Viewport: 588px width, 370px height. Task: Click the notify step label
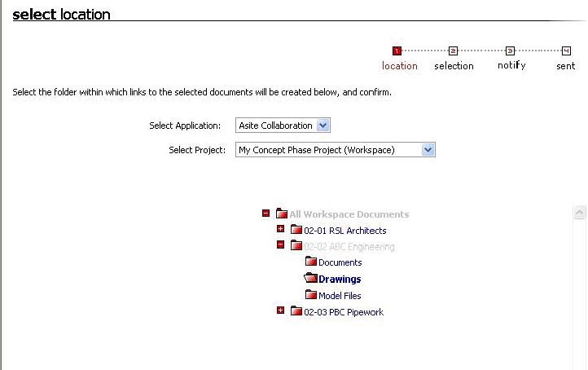511,65
